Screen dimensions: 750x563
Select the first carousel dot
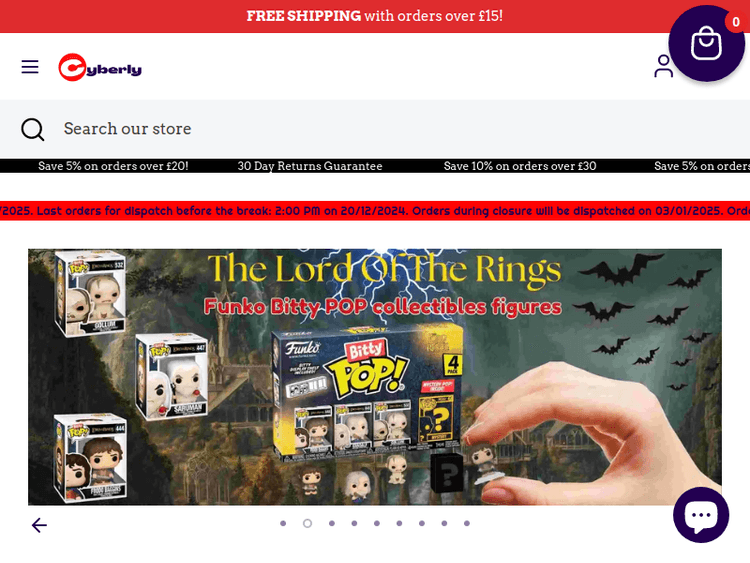coord(283,523)
